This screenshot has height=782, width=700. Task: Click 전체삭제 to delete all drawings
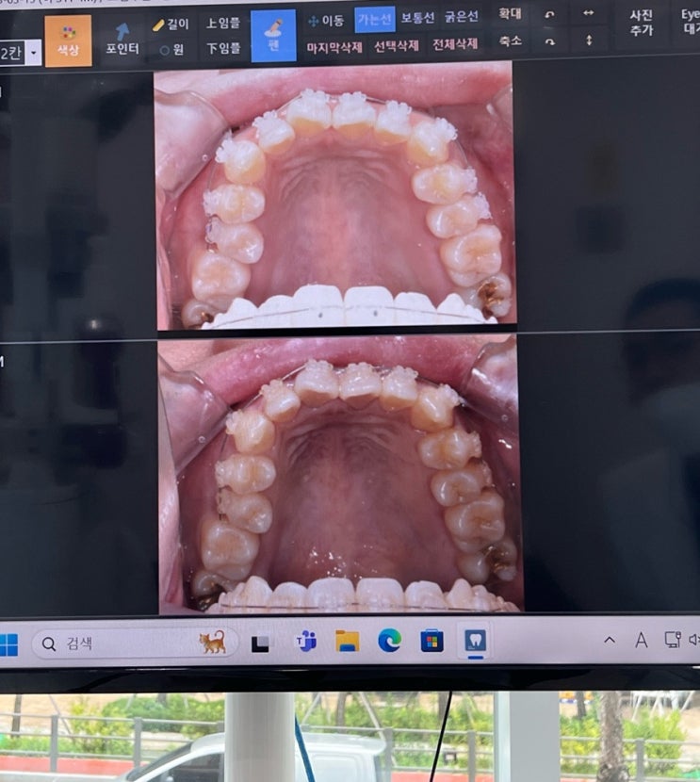click(x=455, y=43)
